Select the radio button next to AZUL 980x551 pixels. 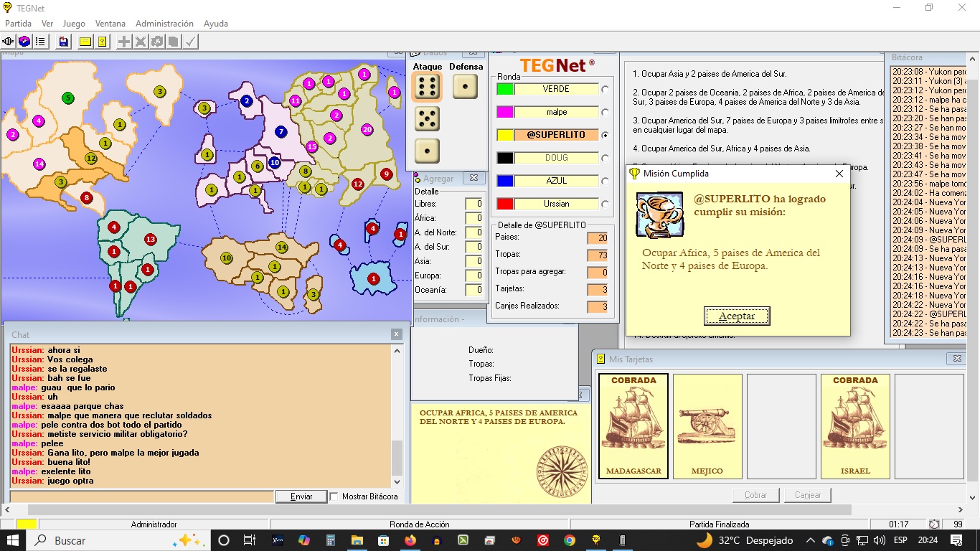click(x=606, y=182)
